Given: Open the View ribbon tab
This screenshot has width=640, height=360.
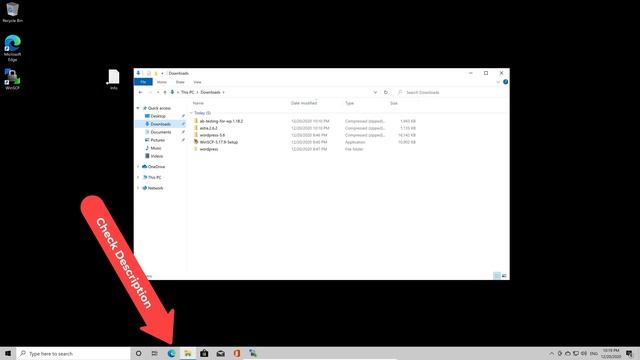Looking at the screenshot, I should (x=198, y=82).
